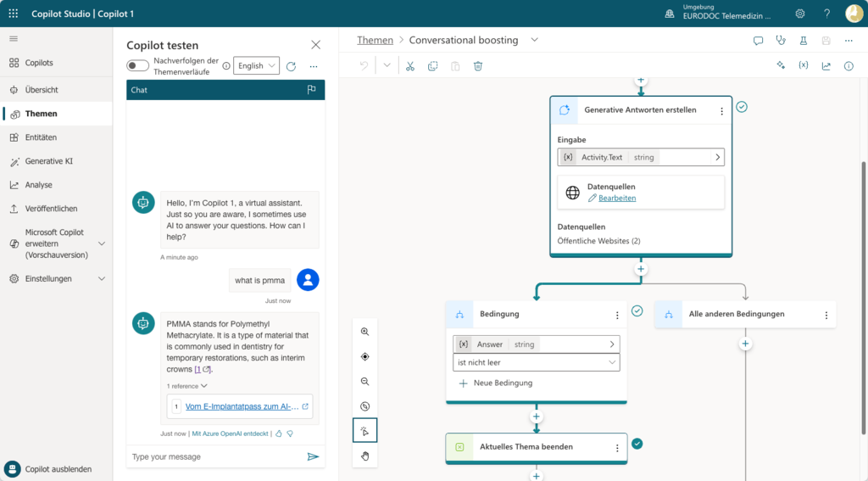
Task: Close the Copilot testen panel
Action: (316, 45)
